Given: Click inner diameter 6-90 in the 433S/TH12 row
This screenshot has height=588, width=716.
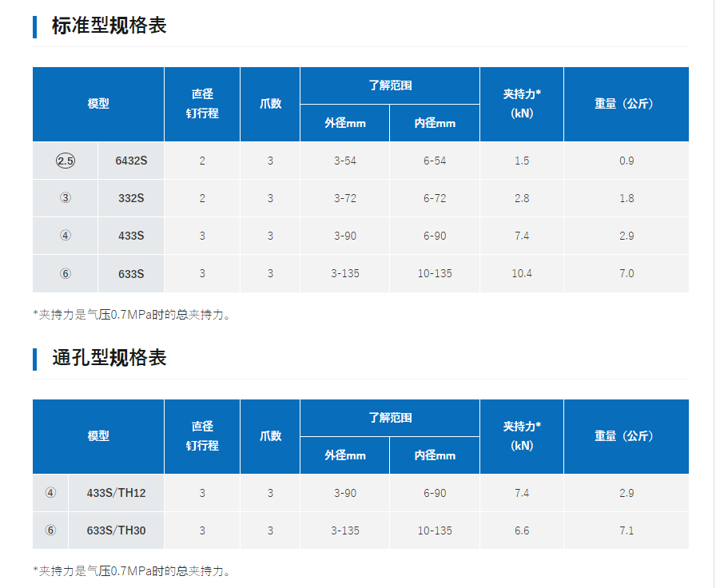Looking at the screenshot, I should click(x=435, y=493).
